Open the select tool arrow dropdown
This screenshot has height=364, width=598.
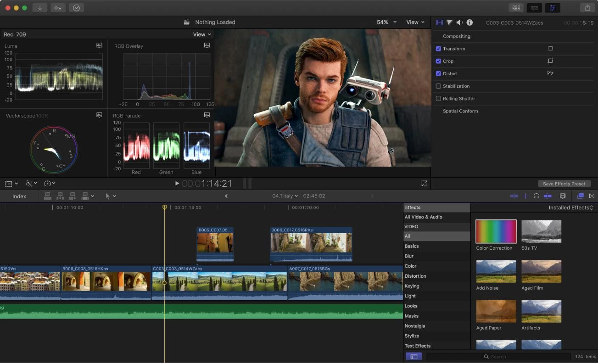[x=111, y=196]
